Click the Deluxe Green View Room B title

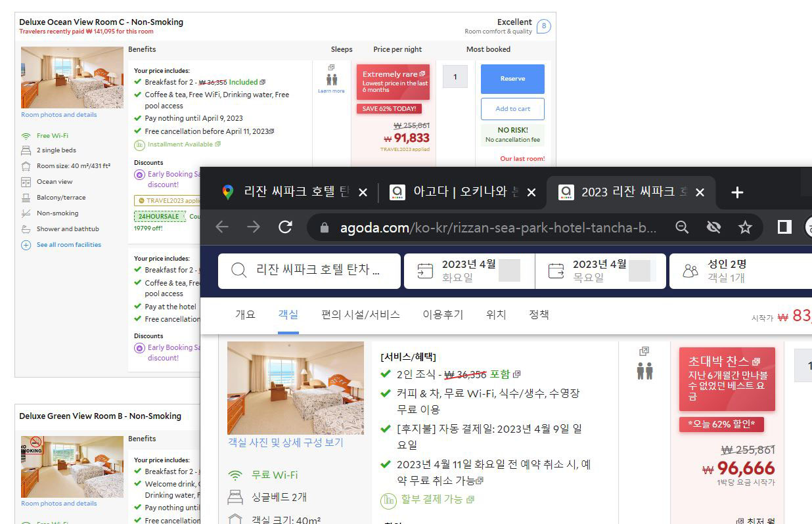coord(100,416)
